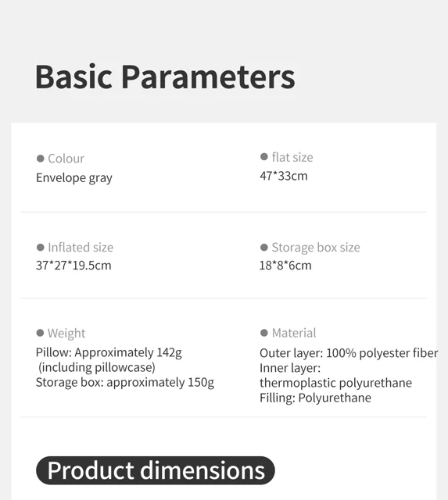448x500 pixels.
Task: Click the bullet dot beside Inflated size
Action: [40, 247]
